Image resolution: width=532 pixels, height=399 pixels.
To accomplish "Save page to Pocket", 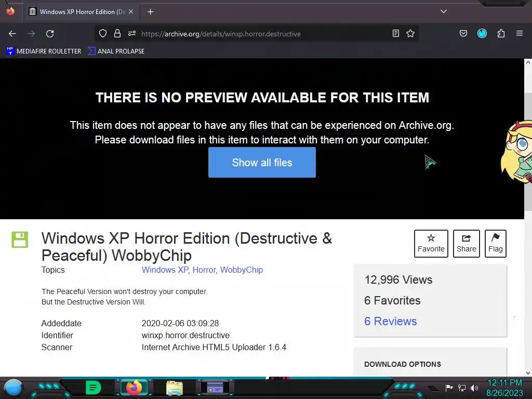I will (463, 33).
